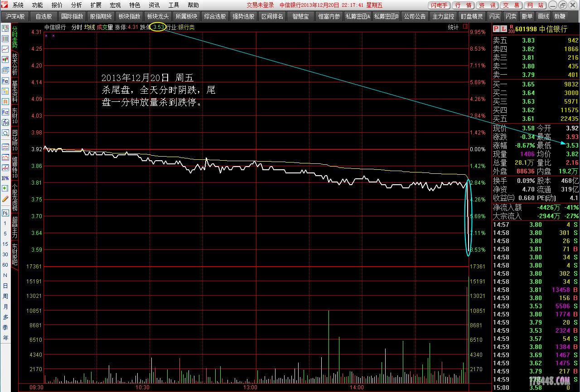Select the 60-minute period in sidebar
Screen dimensions: 580x392
click(5, 265)
